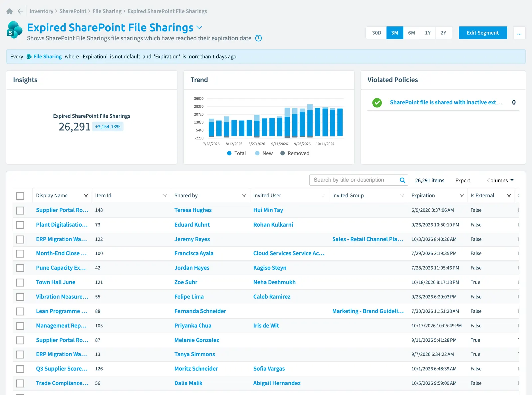Image resolution: width=532 pixels, height=395 pixels.
Task: Toggle the select-all checkbox in the table header
Action: [20, 196]
